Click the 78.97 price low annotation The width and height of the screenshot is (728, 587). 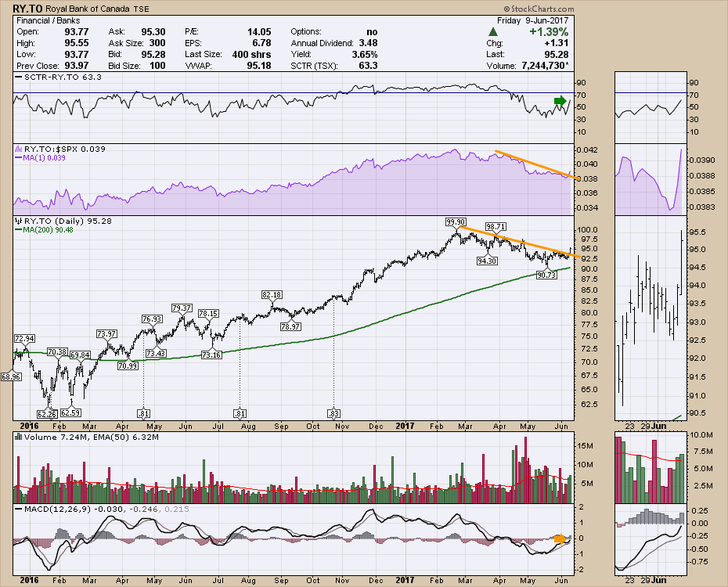tap(290, 326)
